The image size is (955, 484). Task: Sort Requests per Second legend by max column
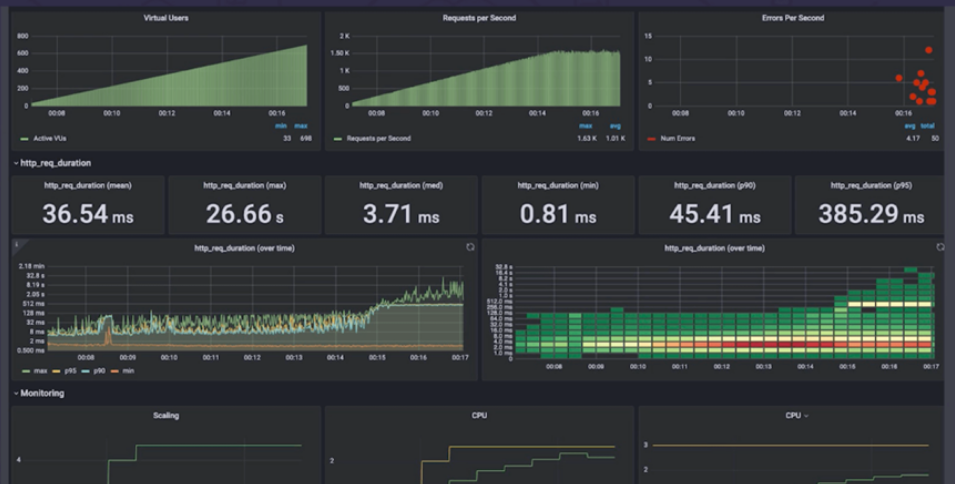[x=586, y=126]
